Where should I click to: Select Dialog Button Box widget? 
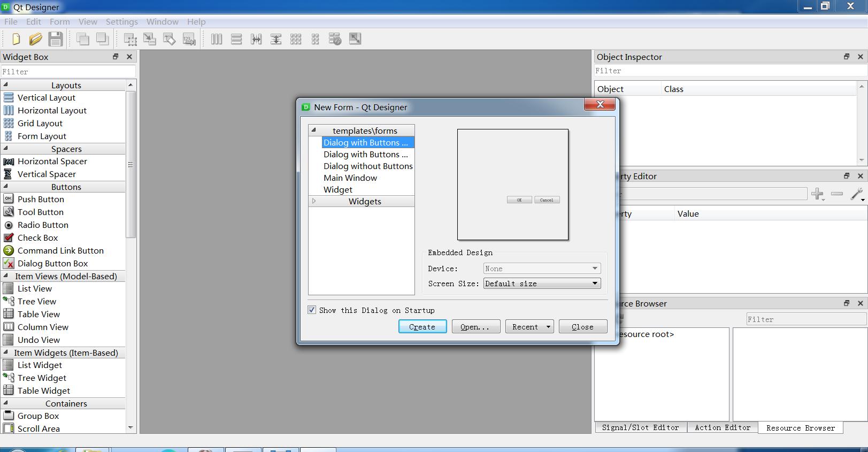[x=52, y=263]
